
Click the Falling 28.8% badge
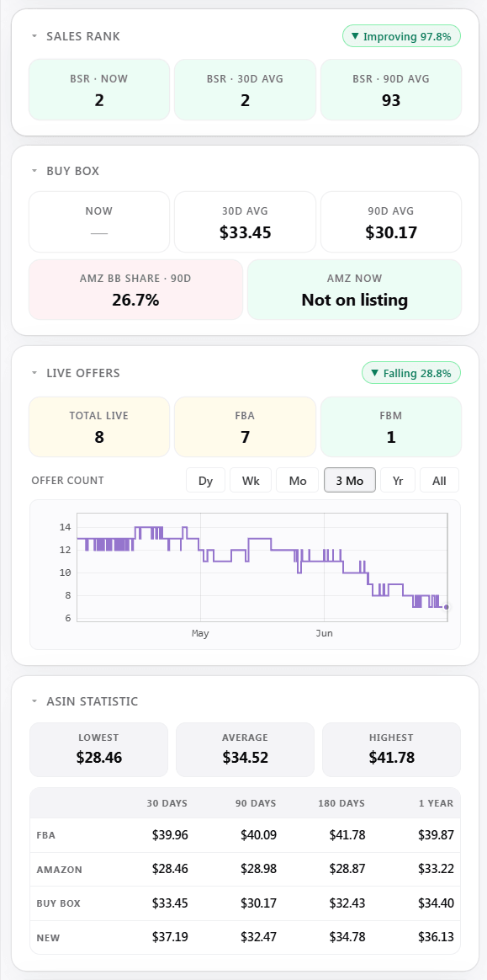pos(410,373)
